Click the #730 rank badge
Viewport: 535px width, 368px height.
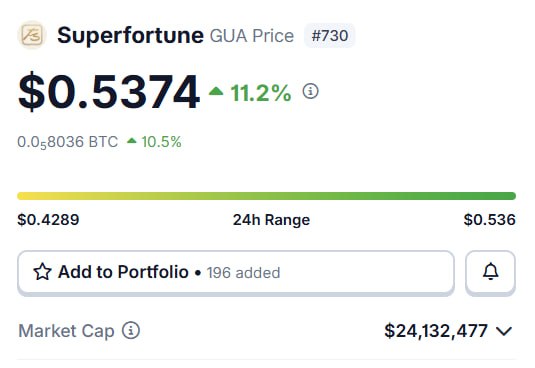[x=330, y=35]
